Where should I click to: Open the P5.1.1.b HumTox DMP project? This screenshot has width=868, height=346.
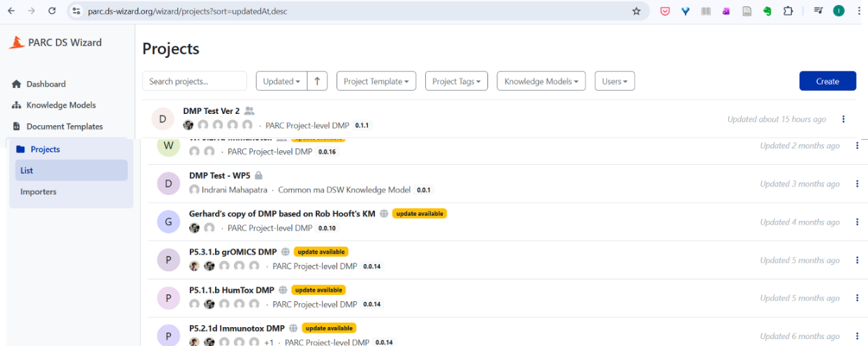[232, 290]
